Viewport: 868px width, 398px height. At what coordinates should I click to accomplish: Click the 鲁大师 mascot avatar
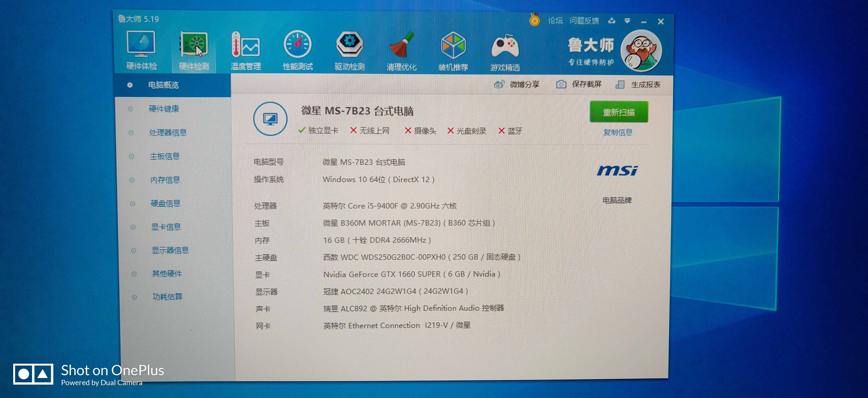pos(641,51)
